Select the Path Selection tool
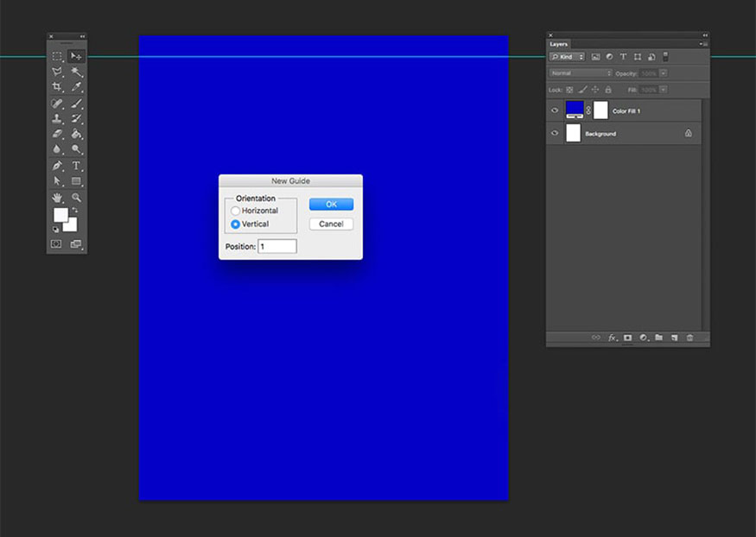Image resolution: width=756 pixels, height=537 pixels. (x=57, y=181)
